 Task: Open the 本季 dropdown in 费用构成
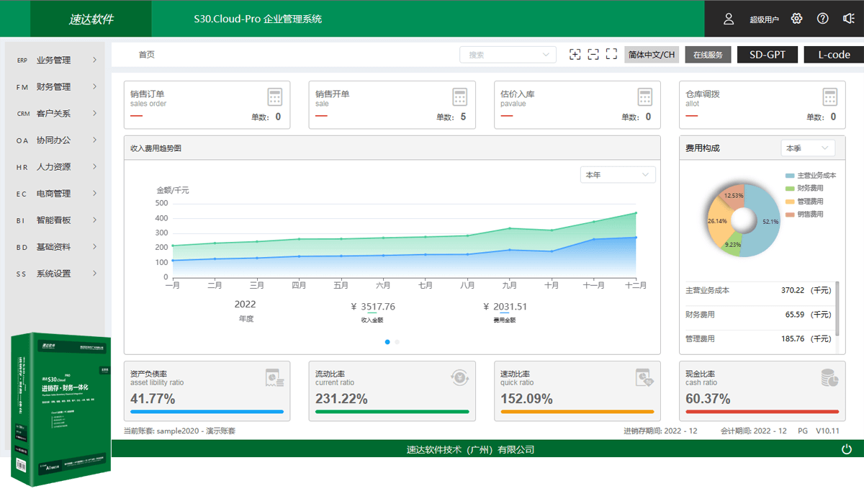coord(808,148)
